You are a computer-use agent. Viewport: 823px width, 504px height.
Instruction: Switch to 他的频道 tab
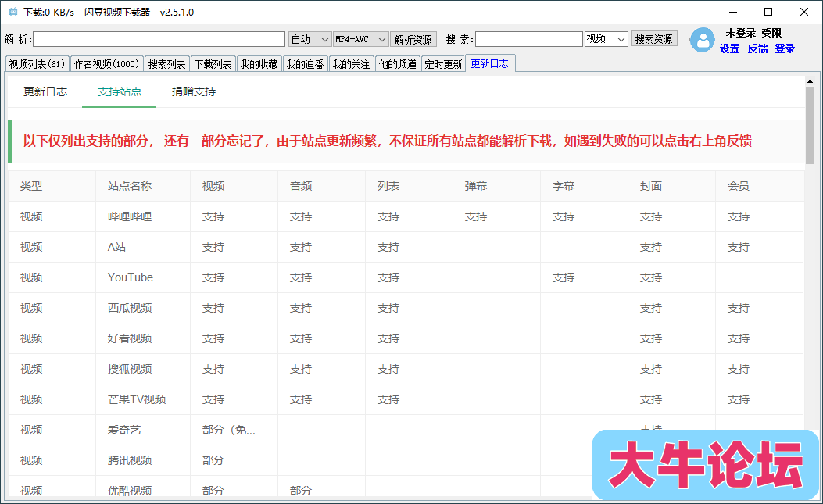click(x=397, y=64)
